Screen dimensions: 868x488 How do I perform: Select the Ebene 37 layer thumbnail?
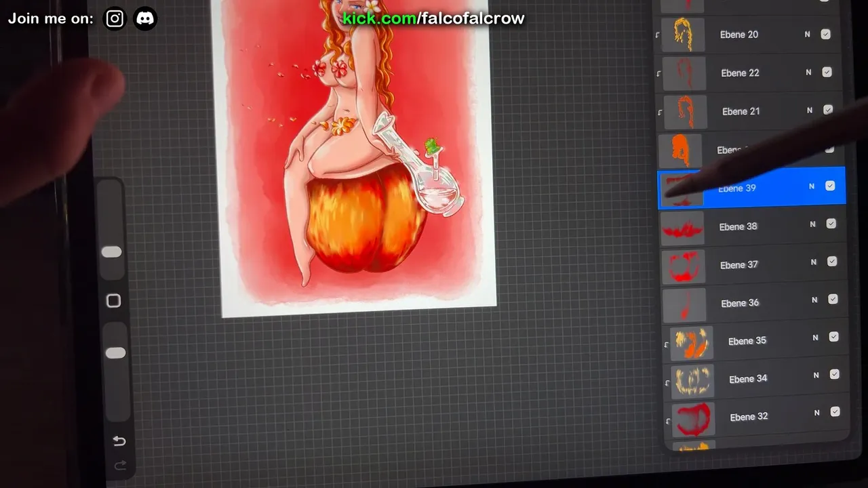click(x=684, y=266)
